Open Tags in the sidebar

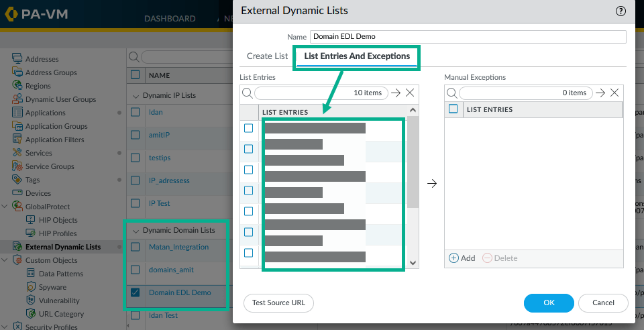33,180
